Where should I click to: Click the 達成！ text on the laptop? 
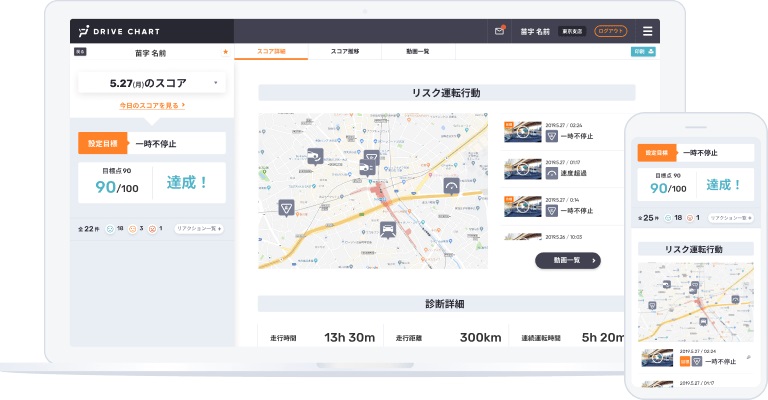pyautogui.click(x=187, y=183)
